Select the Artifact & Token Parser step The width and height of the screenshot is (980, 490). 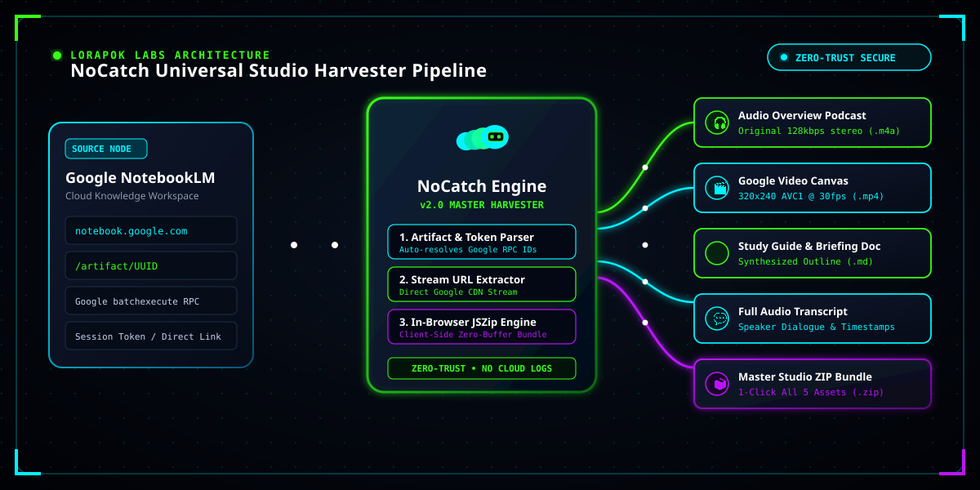click(x=482, y=242)
